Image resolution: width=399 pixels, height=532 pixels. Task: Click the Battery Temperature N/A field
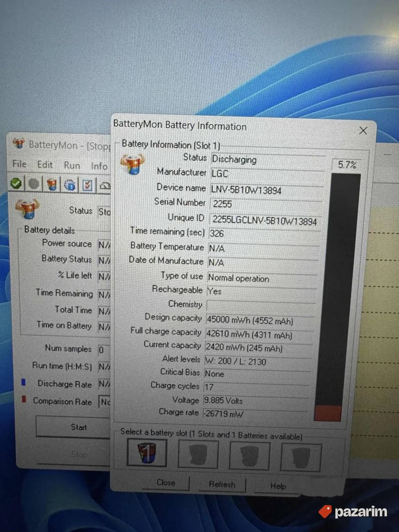pos(264,248)
